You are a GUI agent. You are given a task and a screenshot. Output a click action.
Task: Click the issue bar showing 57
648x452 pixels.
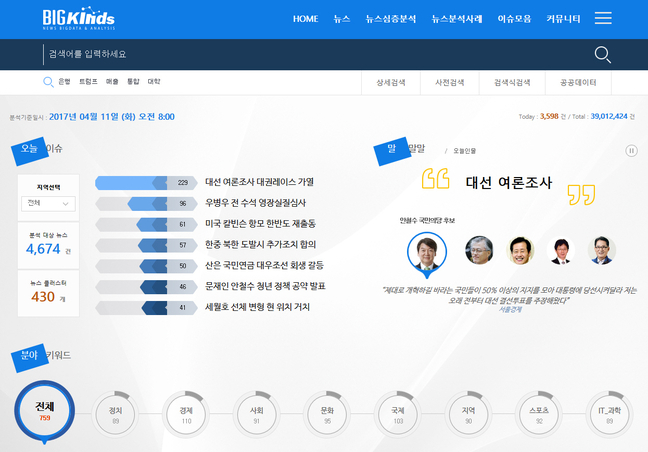146,245
